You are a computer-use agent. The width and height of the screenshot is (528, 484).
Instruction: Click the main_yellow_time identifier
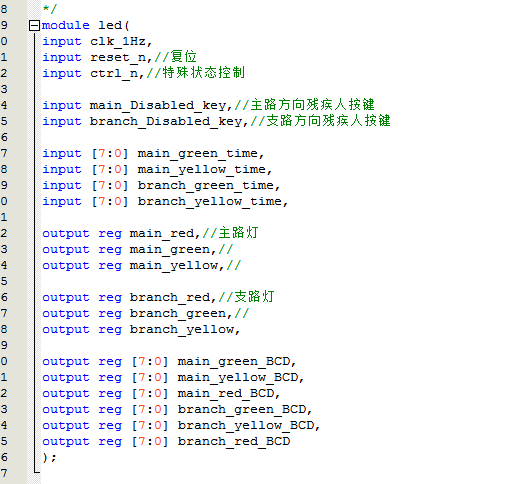[201, 169]
